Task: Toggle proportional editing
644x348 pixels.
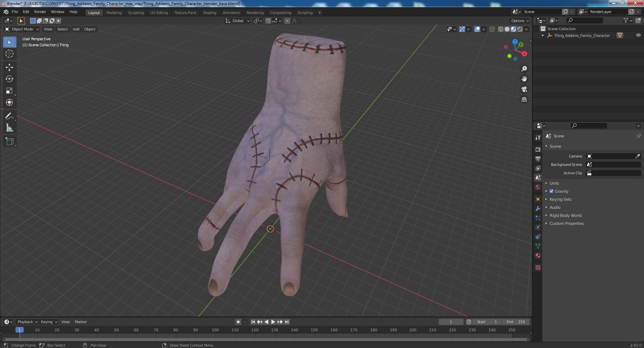Action: pos(287,21)
